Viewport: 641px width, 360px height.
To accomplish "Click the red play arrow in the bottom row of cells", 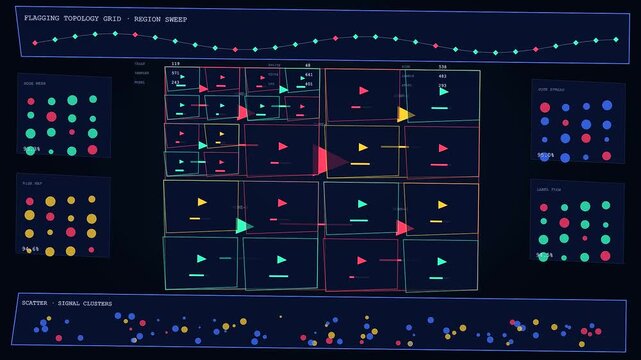I will [x=362, y=260].
